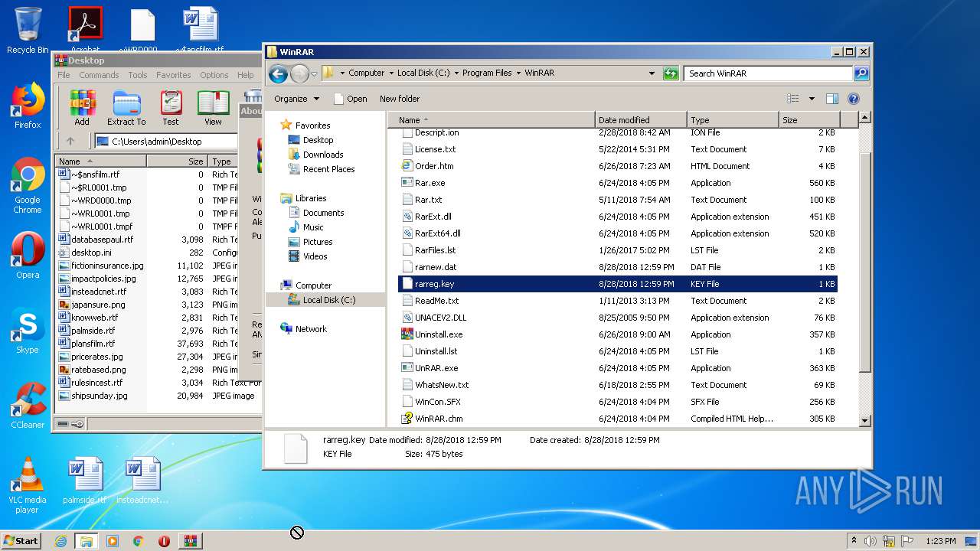Expand the Computer breadcrumb arrow
980x551 pixels.
(391, 73)
